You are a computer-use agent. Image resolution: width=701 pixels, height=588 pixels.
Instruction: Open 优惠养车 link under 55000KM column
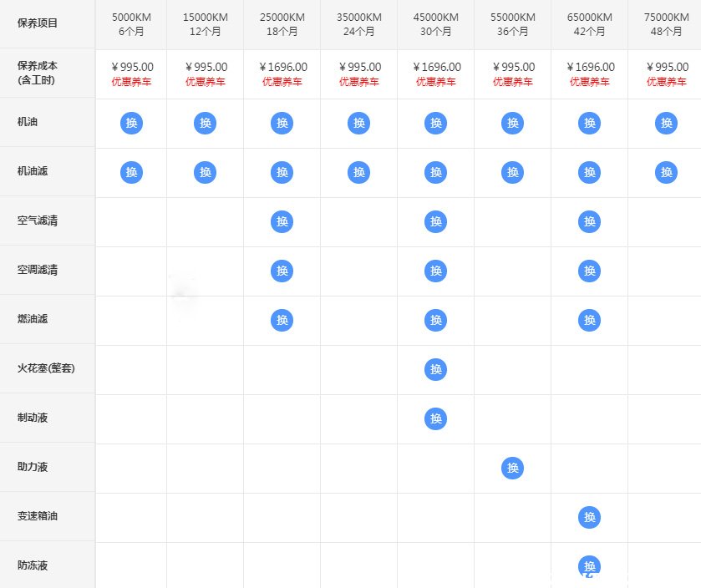pos(512,82)
